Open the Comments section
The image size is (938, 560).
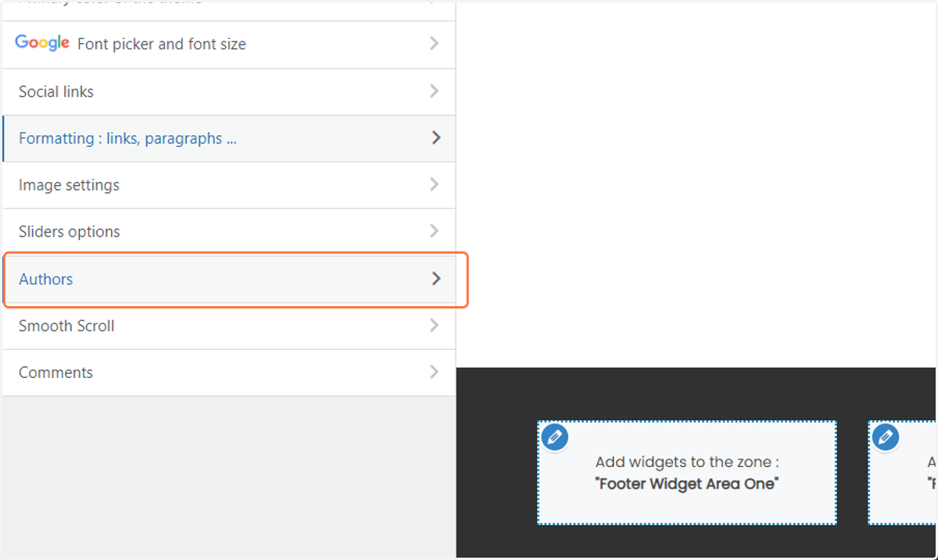(229, 373)
